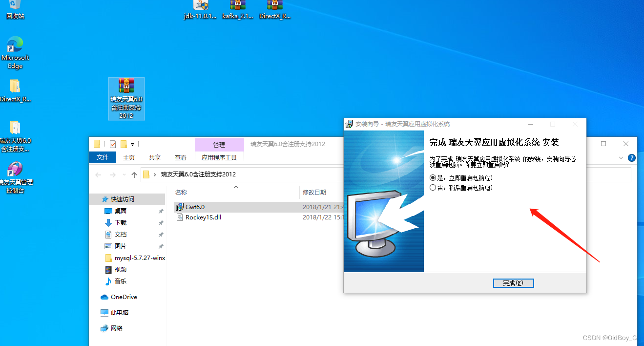Click the blue Explorer help question-mark icon
The height and width of the screenshot is (346, 644).
pos(632,158)
